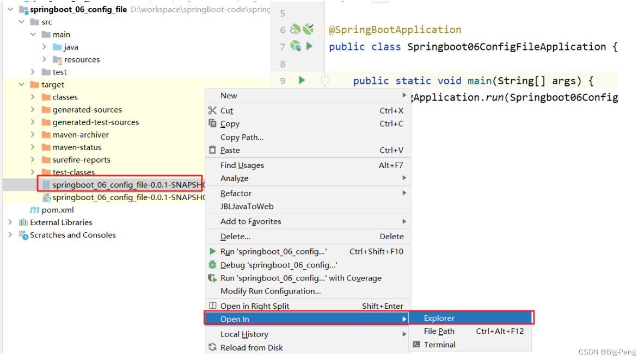Viewport: 644px width, 361px height.
Task: Click the run gutter icon beside main method
Action: (301, 80)
